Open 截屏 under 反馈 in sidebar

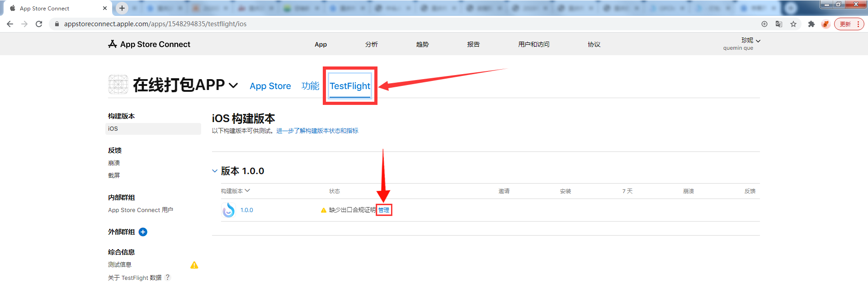[x=114, y=175]
